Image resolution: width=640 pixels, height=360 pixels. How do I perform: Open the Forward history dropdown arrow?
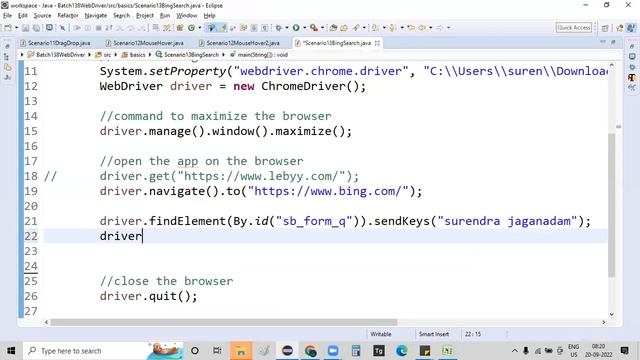pyautogui.click(x=448, y=28)
